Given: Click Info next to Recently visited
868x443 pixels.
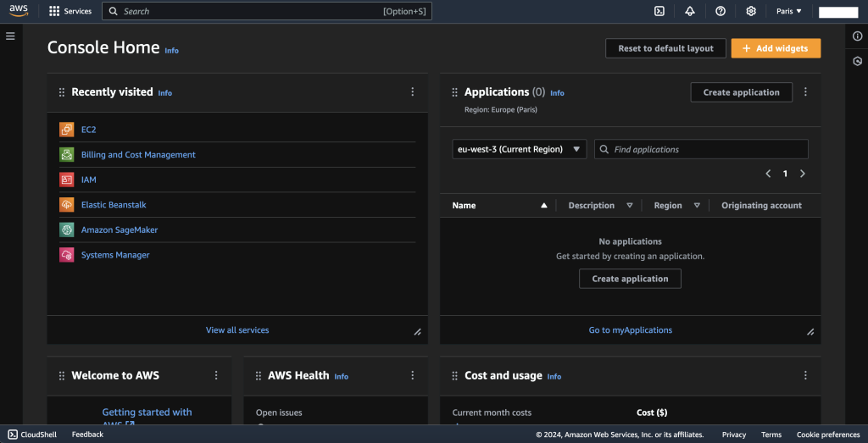Looking at the screenshot, I should pos(165,93).
